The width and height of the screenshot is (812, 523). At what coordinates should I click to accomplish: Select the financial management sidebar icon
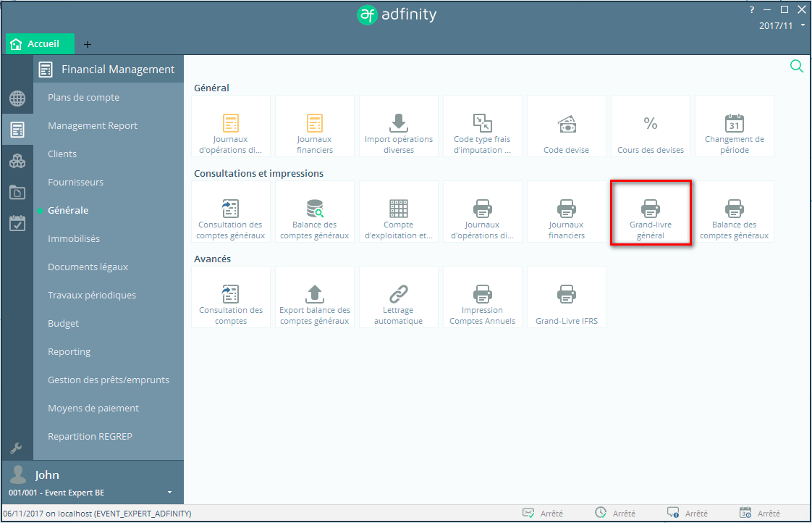[17, 130]
